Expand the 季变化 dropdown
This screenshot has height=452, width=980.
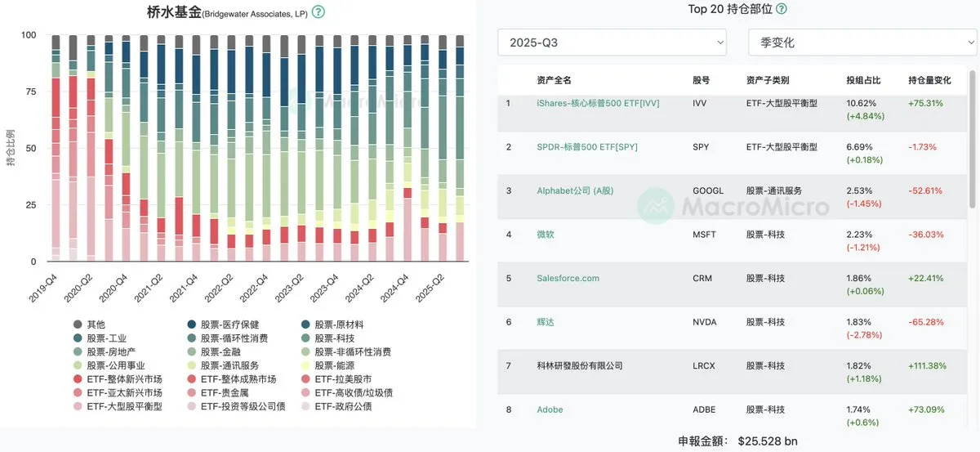(862, 43)
